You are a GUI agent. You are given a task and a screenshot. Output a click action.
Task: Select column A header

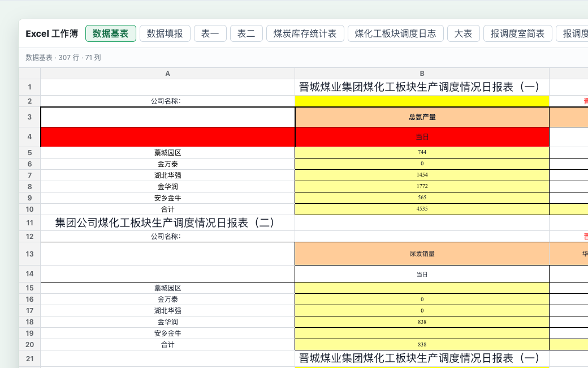[x=167, y=74]
